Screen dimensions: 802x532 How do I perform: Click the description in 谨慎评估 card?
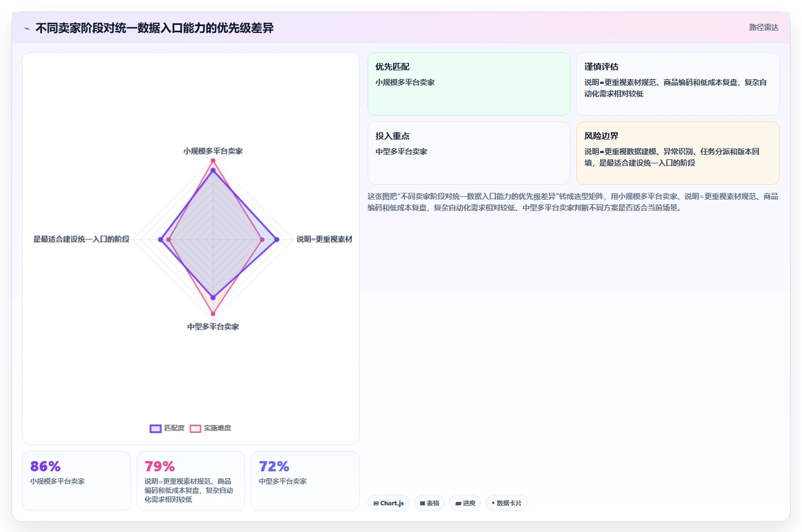click(676, 88)
